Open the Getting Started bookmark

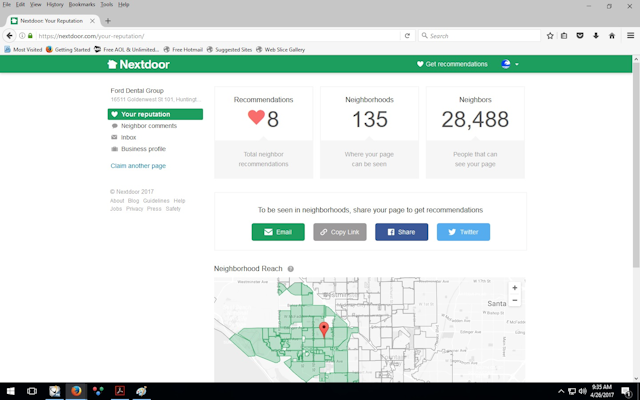point(68,50)
